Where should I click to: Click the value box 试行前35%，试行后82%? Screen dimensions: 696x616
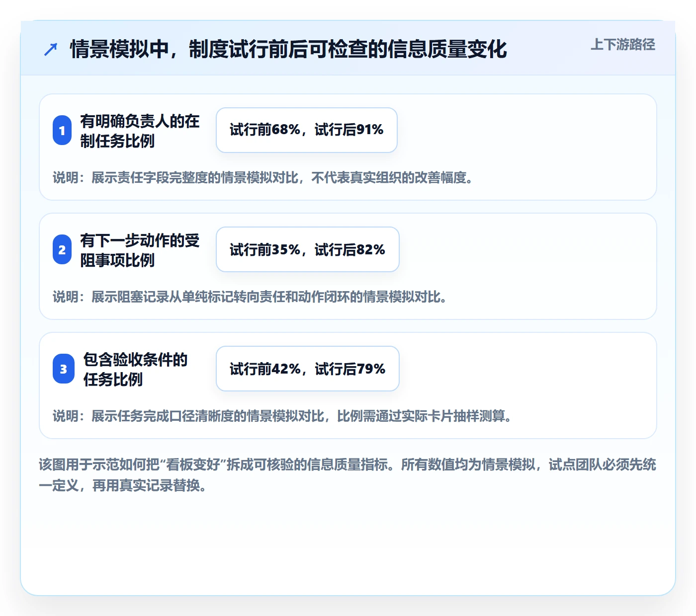tap(308, 249)
